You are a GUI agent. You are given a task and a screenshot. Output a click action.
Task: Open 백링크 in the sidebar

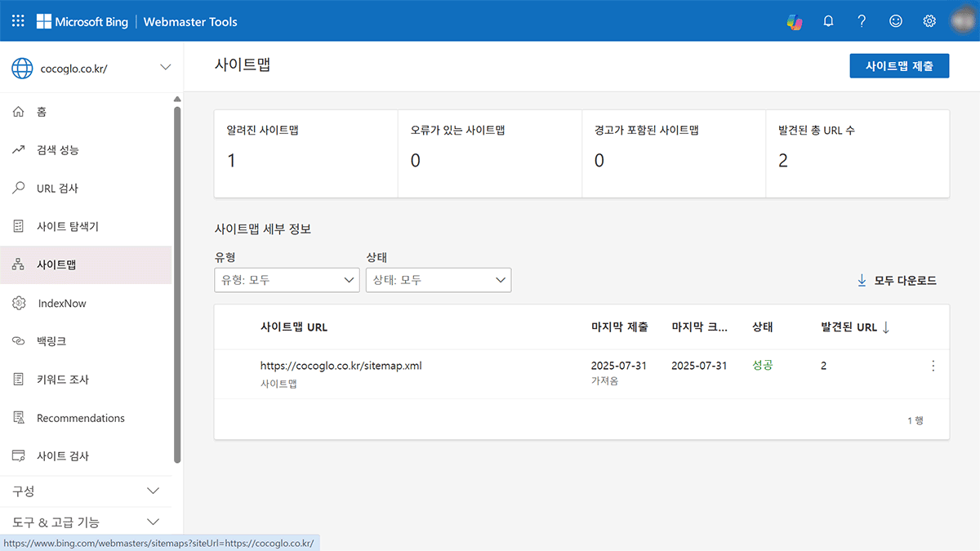pyautogui.click(x=86, y=341)
